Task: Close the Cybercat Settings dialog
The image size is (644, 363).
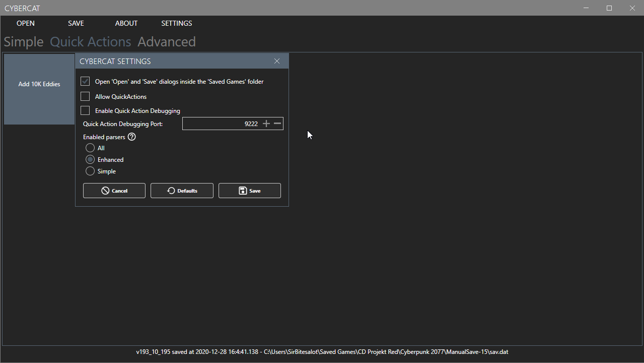Action: [277, 61]
